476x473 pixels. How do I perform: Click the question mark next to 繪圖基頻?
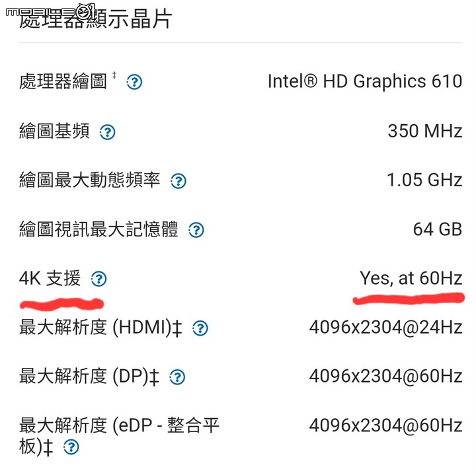click(107, 132)
